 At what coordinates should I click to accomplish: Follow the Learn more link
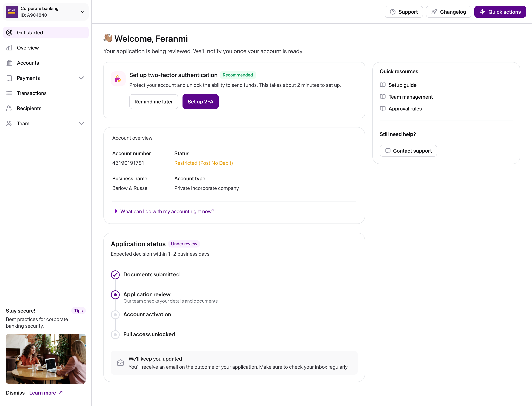[46, 393]
